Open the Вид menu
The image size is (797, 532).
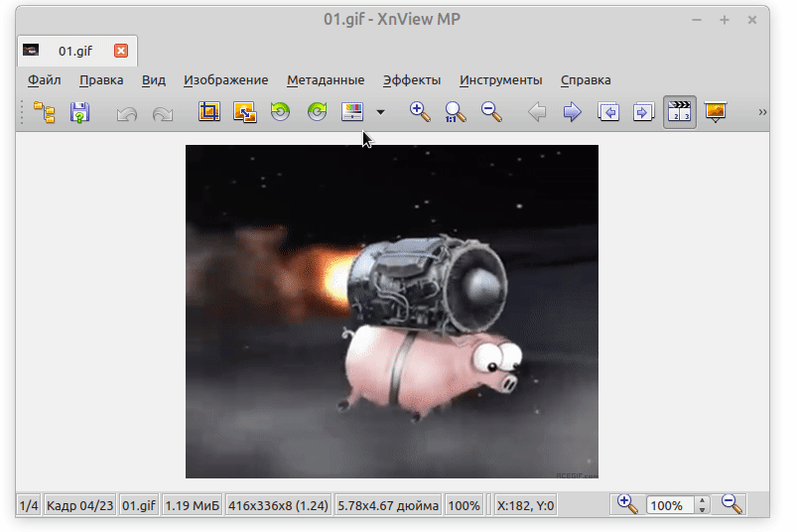click(154, 80)
